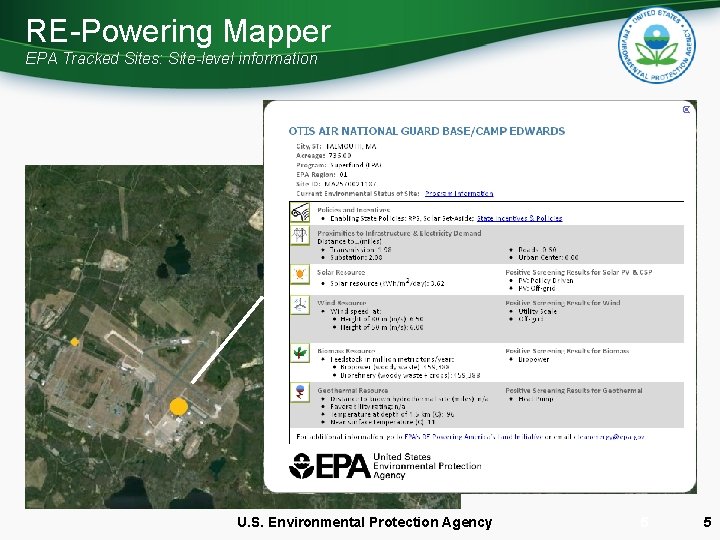This screenshot has width=720, height=540.
Task: Click the cleanenergy email address link
Action: click(608, 437)
